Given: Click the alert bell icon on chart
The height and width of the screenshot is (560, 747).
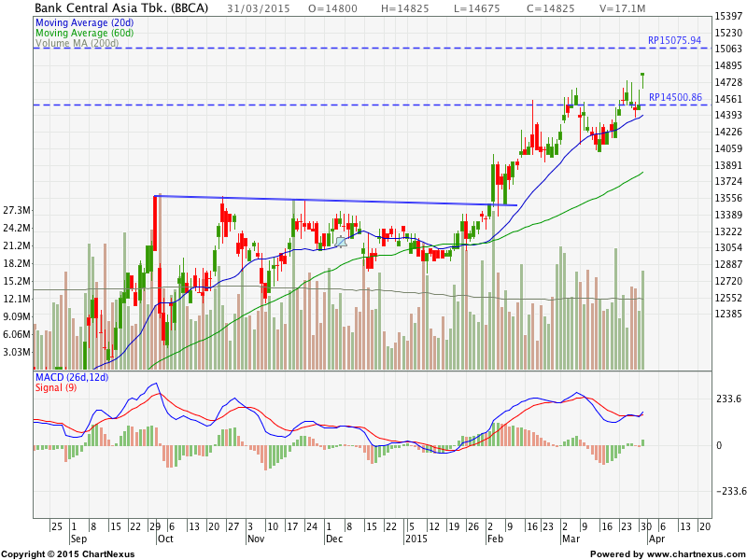Looking at the screenshot, I should pos(341,241).
